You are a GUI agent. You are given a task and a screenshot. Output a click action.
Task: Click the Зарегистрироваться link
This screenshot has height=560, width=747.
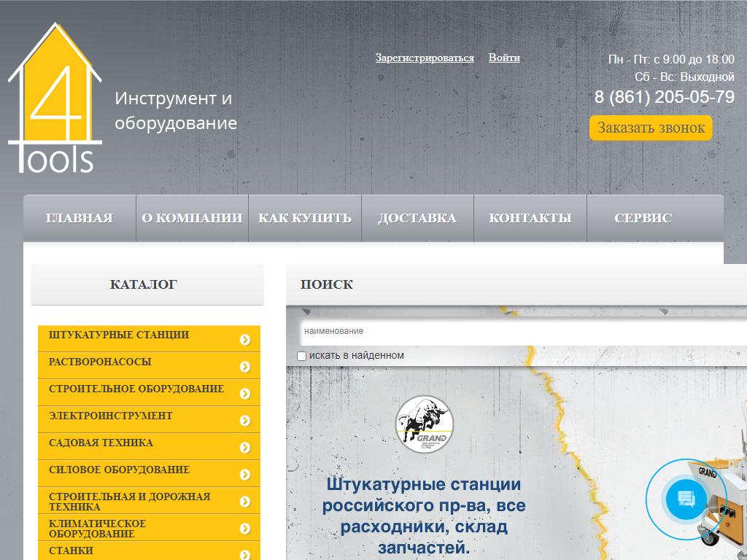425,58
